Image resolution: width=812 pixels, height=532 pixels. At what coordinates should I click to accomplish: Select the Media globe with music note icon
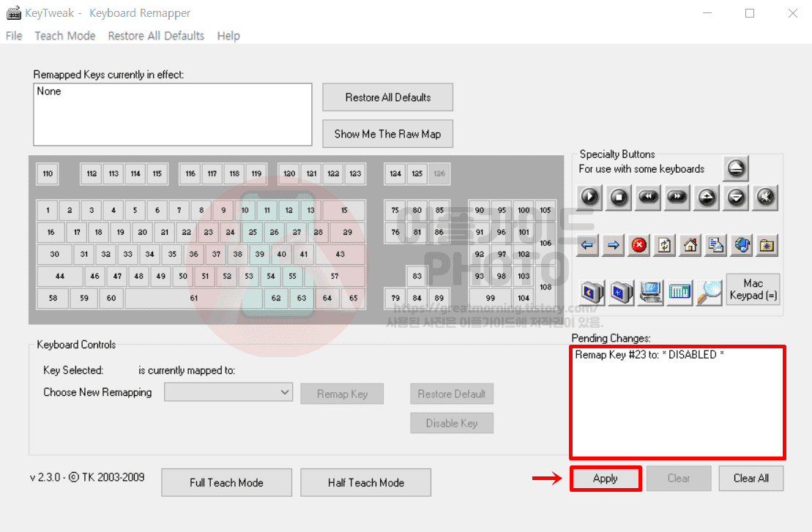742,245
